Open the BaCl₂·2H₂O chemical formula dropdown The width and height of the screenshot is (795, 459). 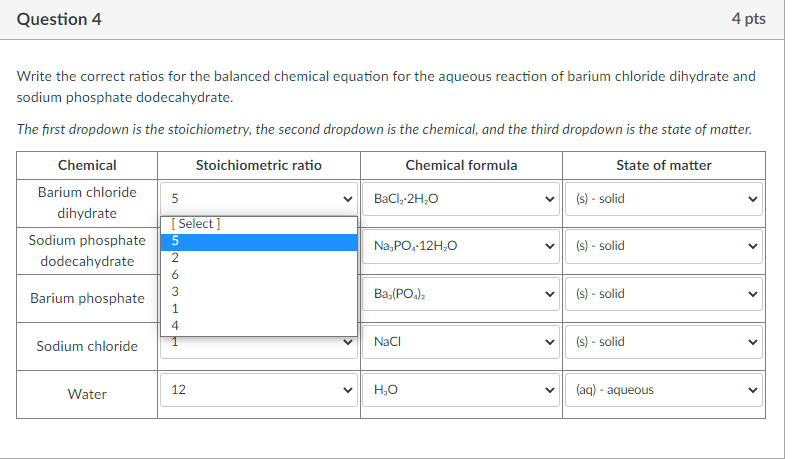click(x=463, y=198)
